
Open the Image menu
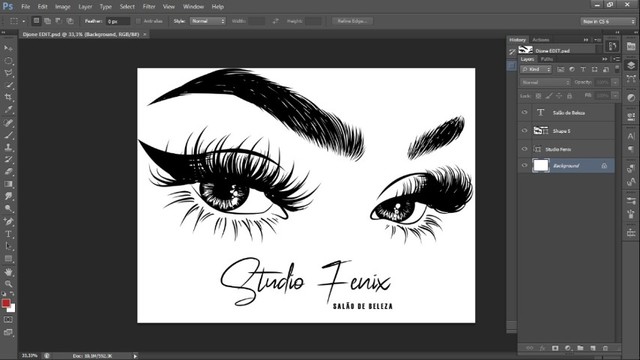click(x=62, y=7)
